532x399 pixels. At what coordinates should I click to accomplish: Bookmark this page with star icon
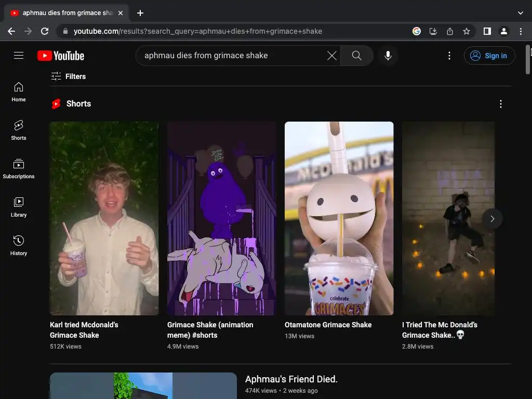point(467,31)
